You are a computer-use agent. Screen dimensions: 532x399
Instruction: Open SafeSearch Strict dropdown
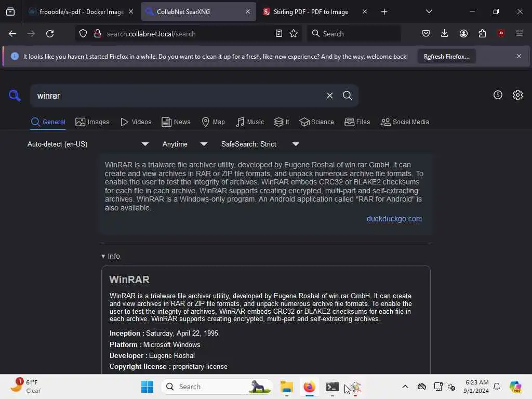coord(260,144)
